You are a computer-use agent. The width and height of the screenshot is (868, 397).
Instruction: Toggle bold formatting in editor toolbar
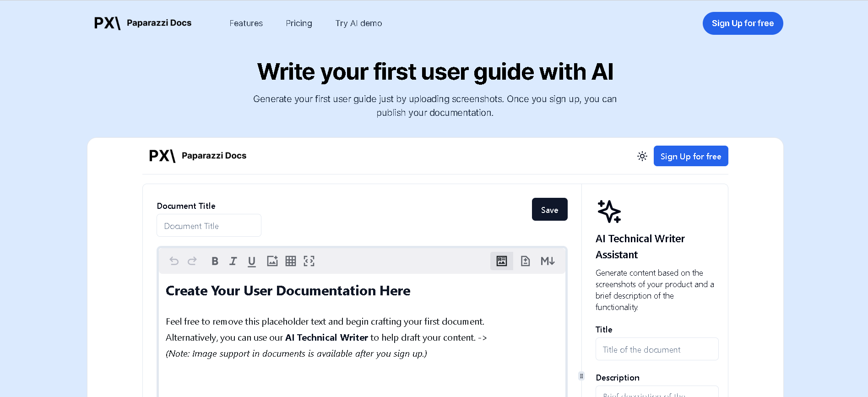215,261
